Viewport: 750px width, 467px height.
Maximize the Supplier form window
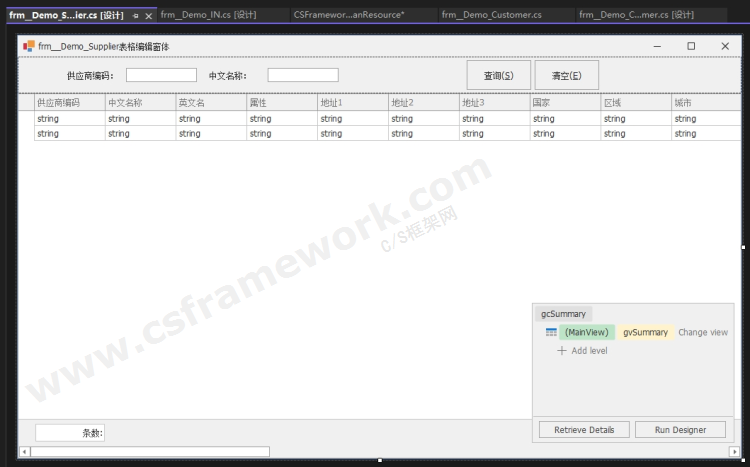691,46
